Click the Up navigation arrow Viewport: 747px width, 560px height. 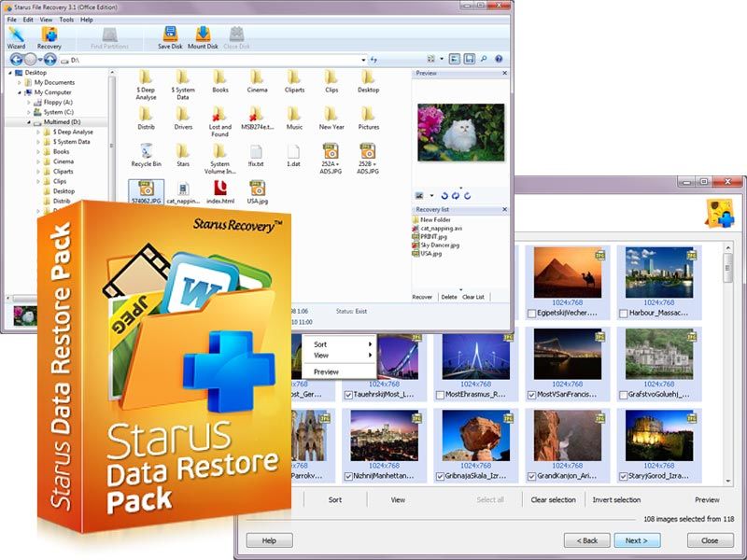coord(50,60)
